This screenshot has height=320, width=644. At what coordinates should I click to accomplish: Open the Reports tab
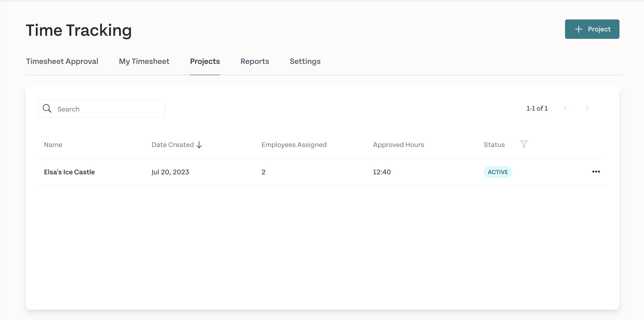(x=255, y=61)
